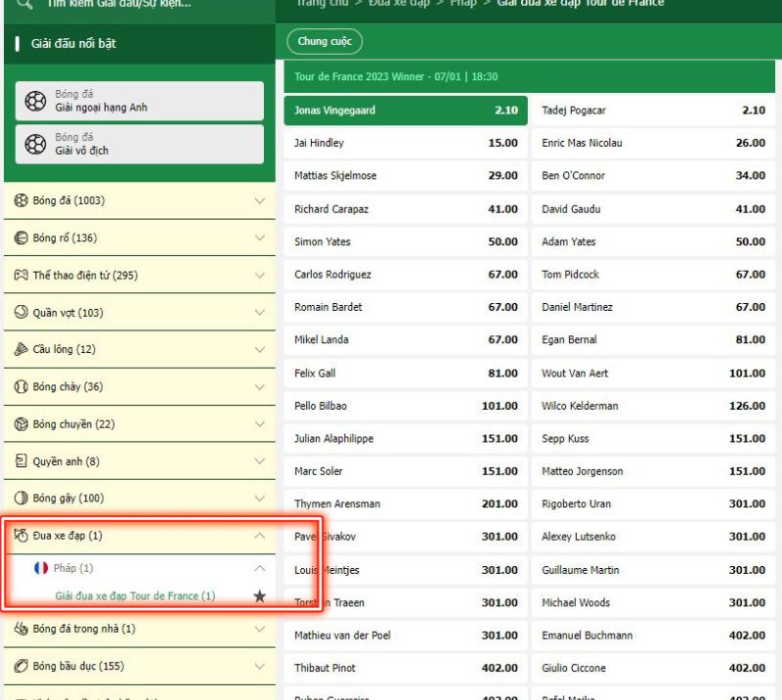Collapse the Pháp (1) sub-category chevron
This screenshot has width=782, height=700.
[259, 568]
